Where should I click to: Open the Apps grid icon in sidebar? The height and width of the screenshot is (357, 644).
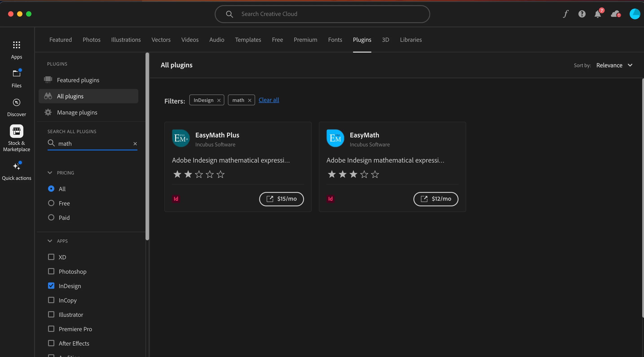(16, 45)
